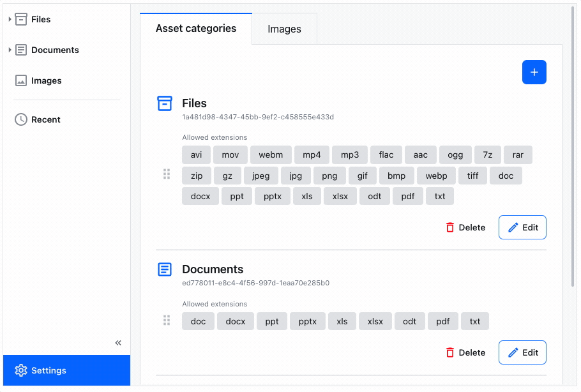Grab the drag handle for Documents category
The image size is (581, 392).
(167, 320)
